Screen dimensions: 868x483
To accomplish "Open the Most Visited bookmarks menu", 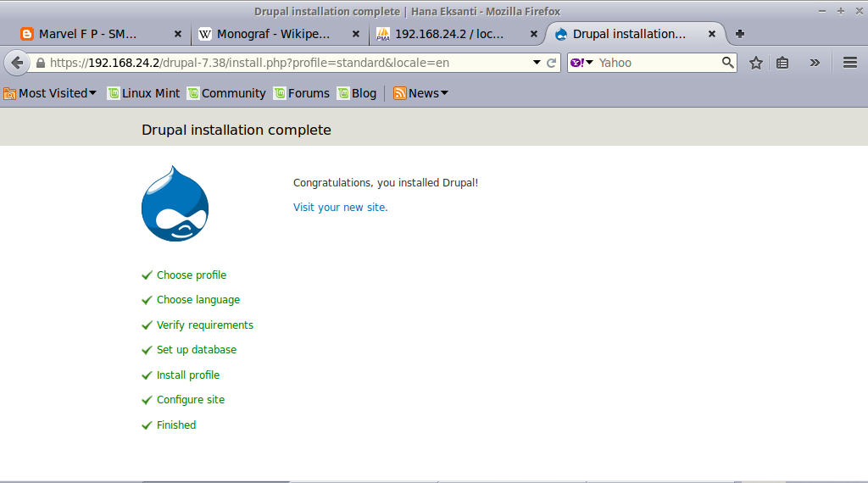I will click(50, 93).
